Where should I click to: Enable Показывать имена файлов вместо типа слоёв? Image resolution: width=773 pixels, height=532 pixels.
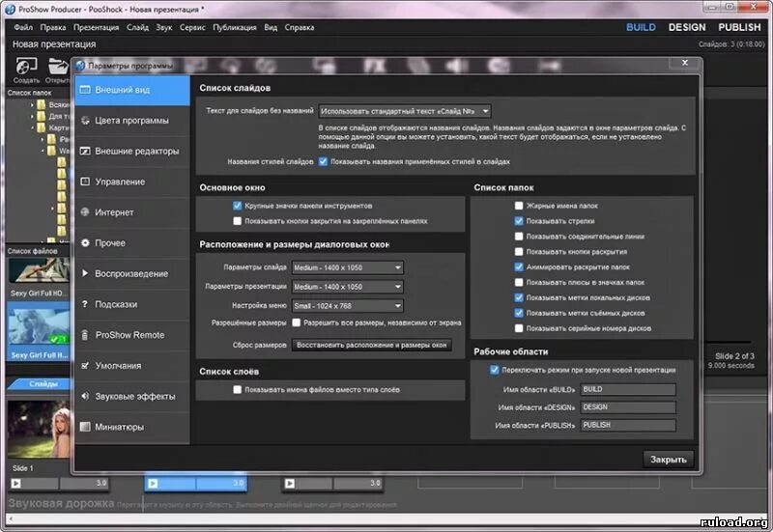(237, 390)
